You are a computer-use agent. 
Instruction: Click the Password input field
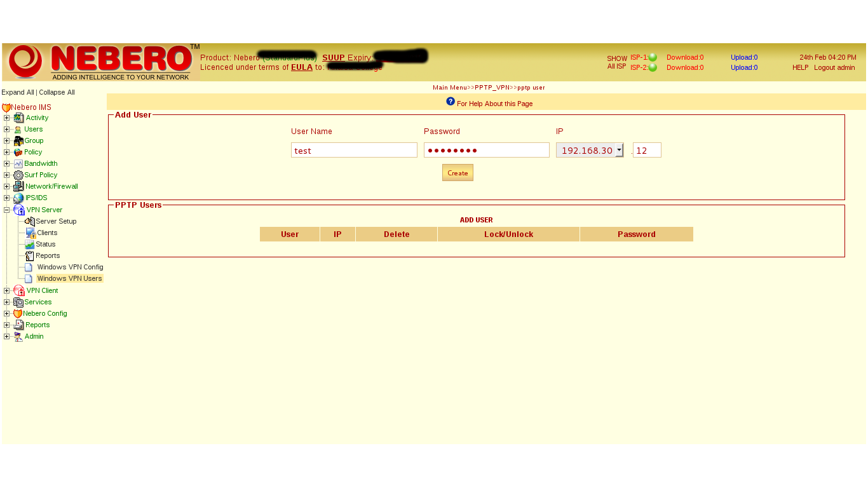[x=487, y=151]
